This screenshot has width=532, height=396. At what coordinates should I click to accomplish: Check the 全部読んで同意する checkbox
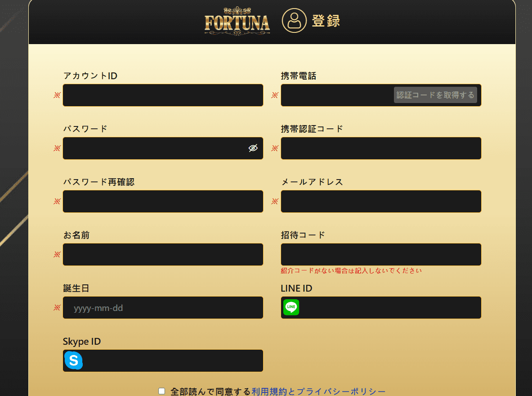tap(162, 391)
